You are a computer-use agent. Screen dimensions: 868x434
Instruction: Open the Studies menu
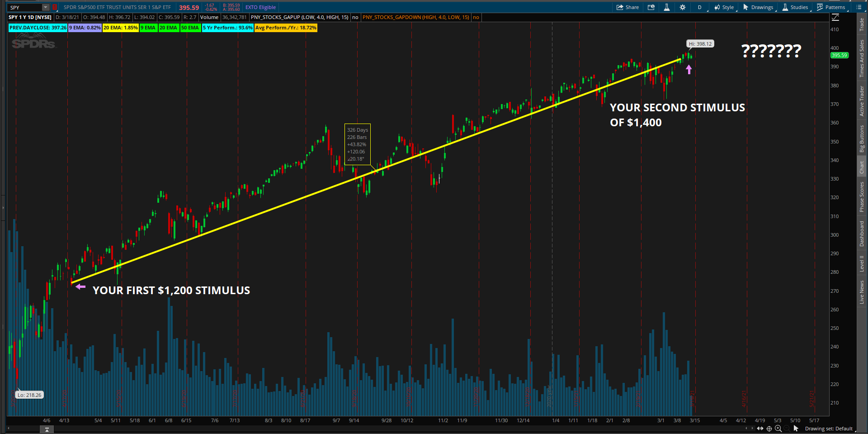(x=795, y=7)
